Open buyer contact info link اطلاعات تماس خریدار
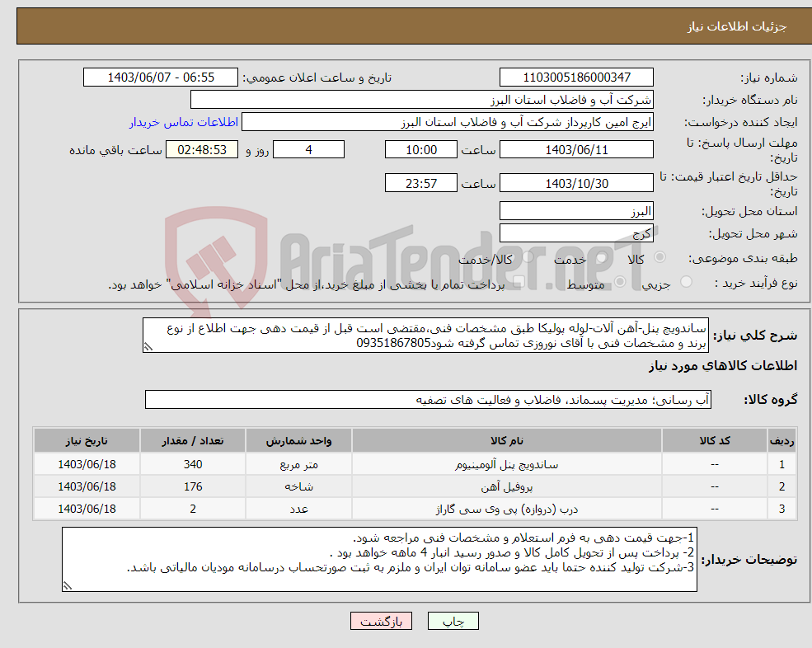Viewport: 812px width, 648px height. click(183, 122)
